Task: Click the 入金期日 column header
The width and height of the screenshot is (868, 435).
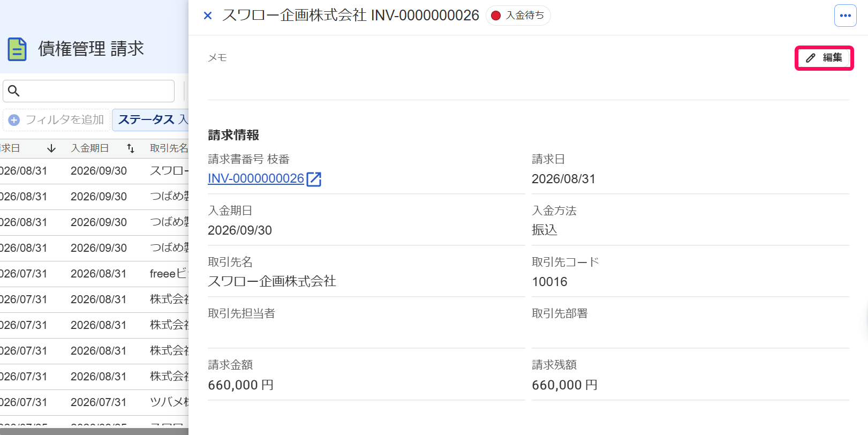Action: (x=90, y=148)
